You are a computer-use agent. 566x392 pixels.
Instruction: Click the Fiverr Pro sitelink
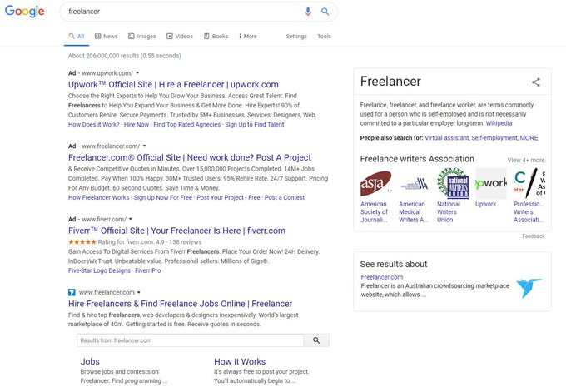click(x=148, y=270)
